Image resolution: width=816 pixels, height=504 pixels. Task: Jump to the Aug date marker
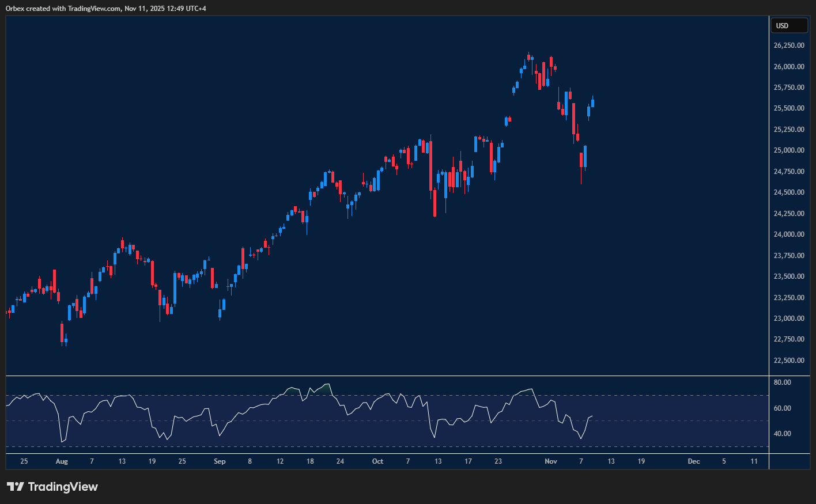[x=62, y=461]
